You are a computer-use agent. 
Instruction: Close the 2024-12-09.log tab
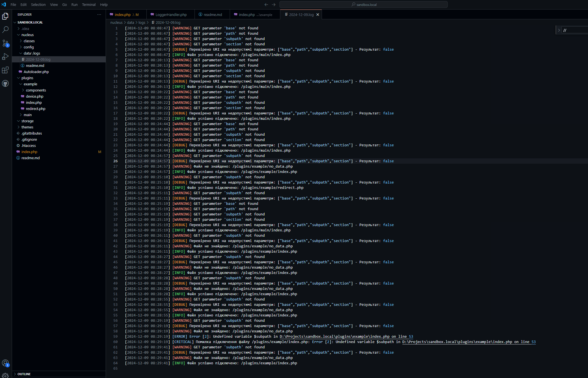click(x=318, y=15)
